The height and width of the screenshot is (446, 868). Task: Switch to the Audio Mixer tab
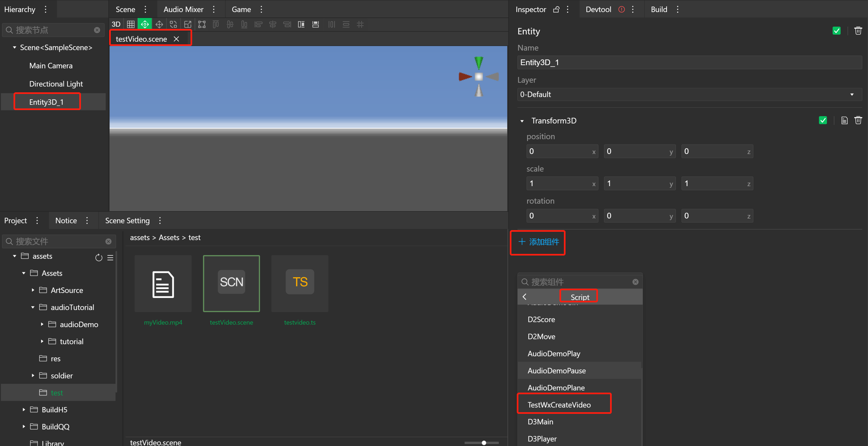183,9
